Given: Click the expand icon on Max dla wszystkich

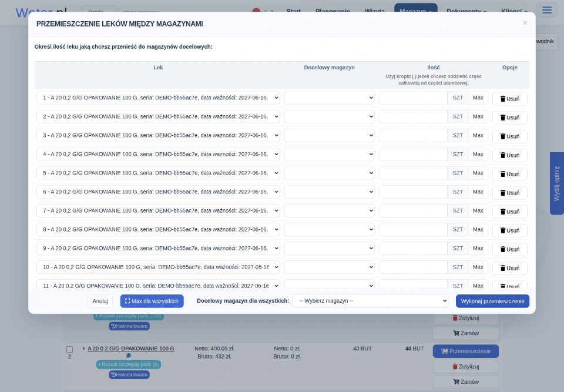Looking at the screenshot, I should pos(127,301).
